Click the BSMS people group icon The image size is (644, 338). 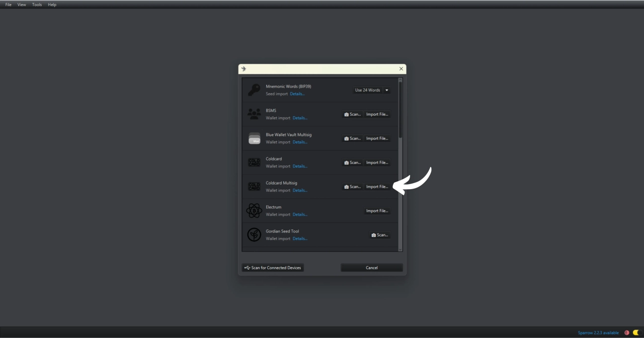254,114
